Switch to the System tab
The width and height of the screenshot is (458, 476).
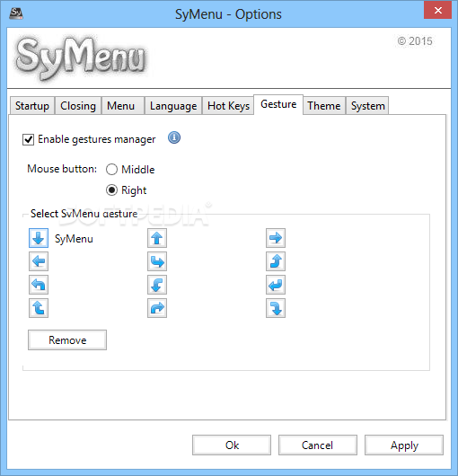pyautogui.click(x=367, y=106)
